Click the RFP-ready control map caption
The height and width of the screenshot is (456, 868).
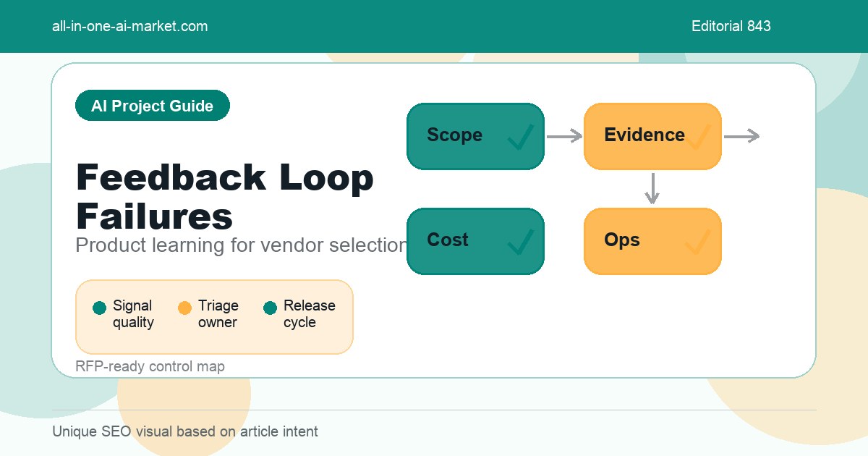(x=150, y=366)
